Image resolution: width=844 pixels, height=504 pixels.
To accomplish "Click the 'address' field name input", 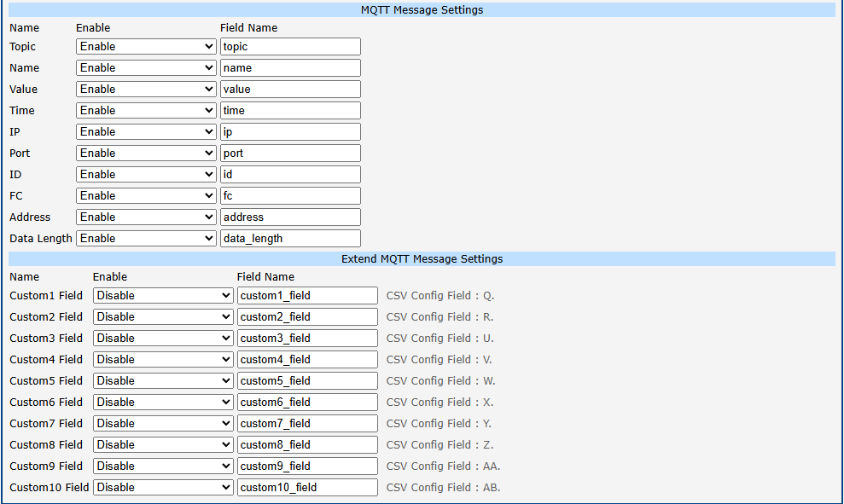I will tap(290, 217).
